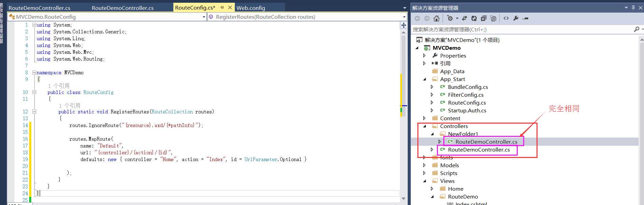Image resolution: width=644 pixels, height=205 pixels.
Task: Open the search options dropdown beside the magnifier
Action: click(642, 29)
